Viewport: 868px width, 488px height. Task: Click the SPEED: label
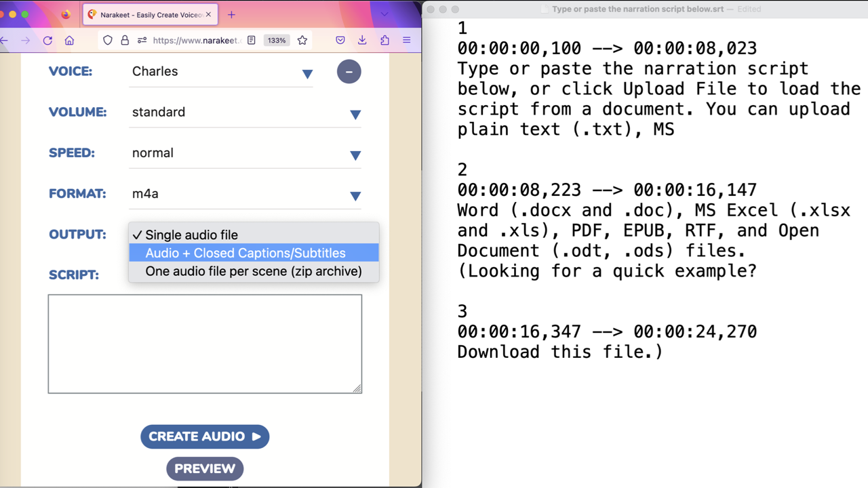72,153
